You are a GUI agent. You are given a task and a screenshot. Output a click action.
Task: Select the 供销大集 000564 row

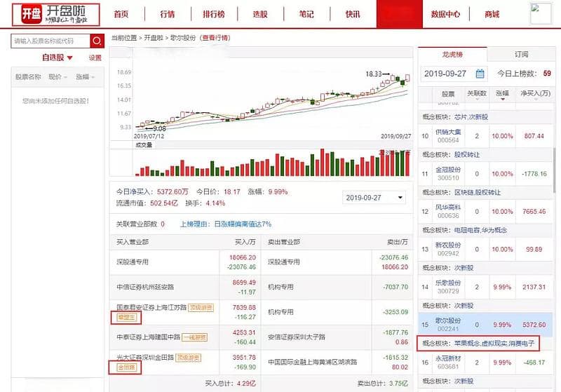(485, 136)
